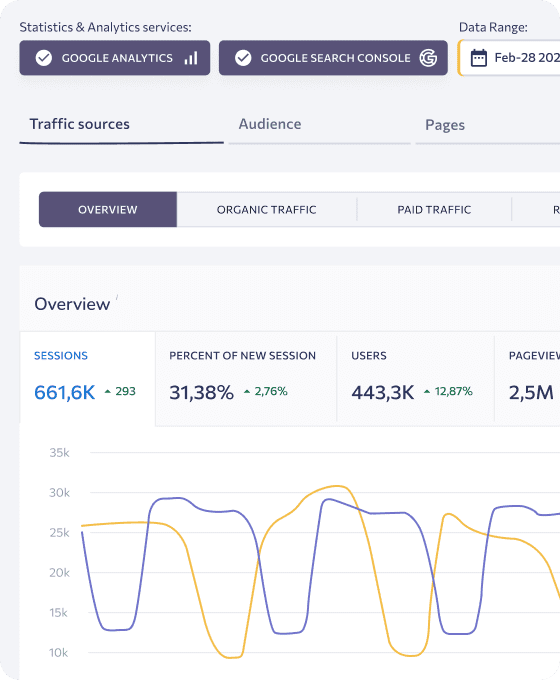Click the Sessions value 661,6K
This screenshot has height=680, width=560.
tap(65, 392)
